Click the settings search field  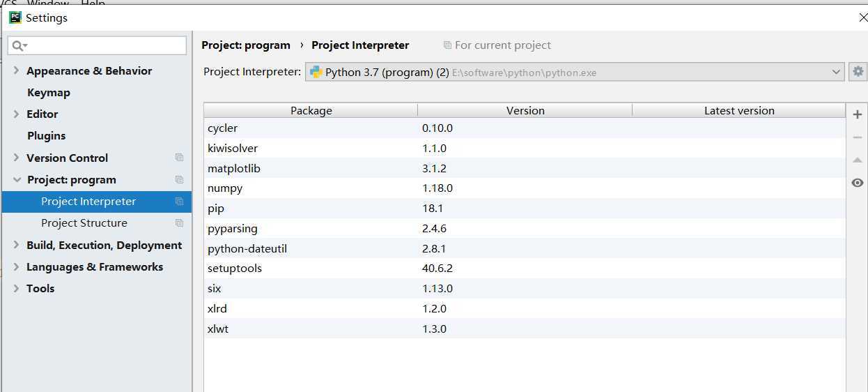click(98, 45)
